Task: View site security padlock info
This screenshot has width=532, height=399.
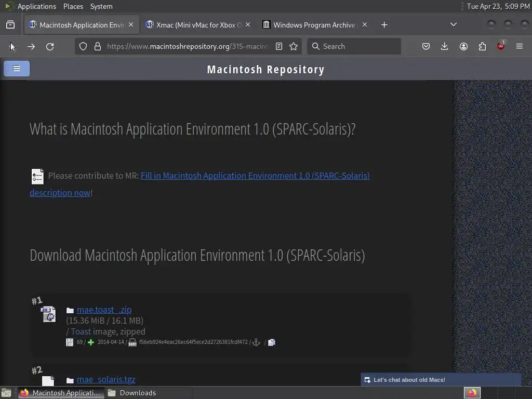Action: tap(98, 46)
